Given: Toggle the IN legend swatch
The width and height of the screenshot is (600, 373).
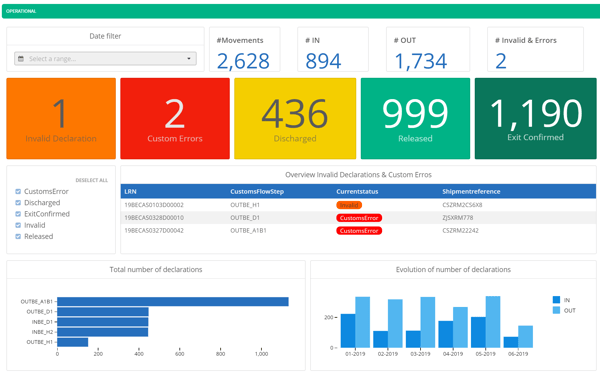Looking at the screenshot, I should pos(556,300).
